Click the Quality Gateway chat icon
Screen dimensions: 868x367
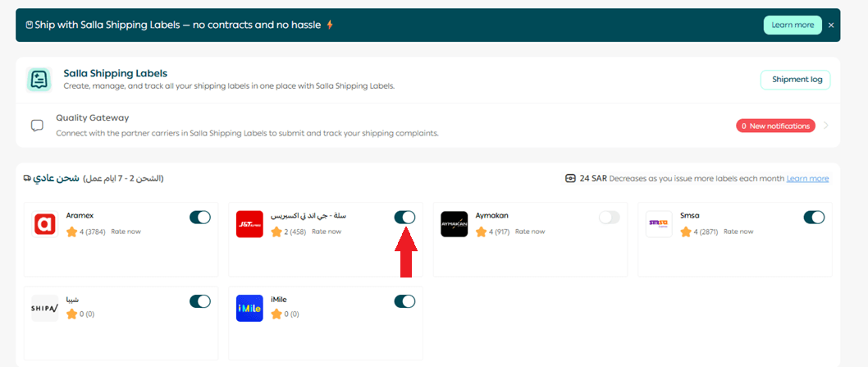click(x=37, y=126)
